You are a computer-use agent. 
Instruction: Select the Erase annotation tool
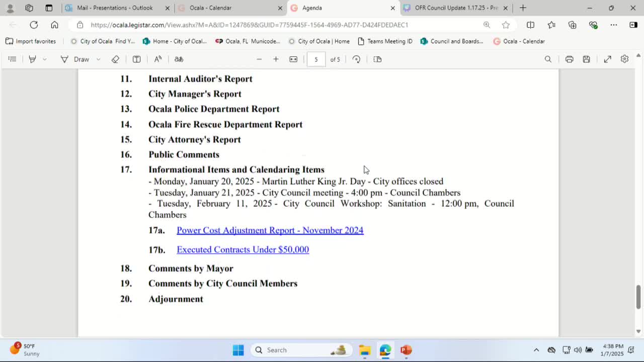click(115, 59)
